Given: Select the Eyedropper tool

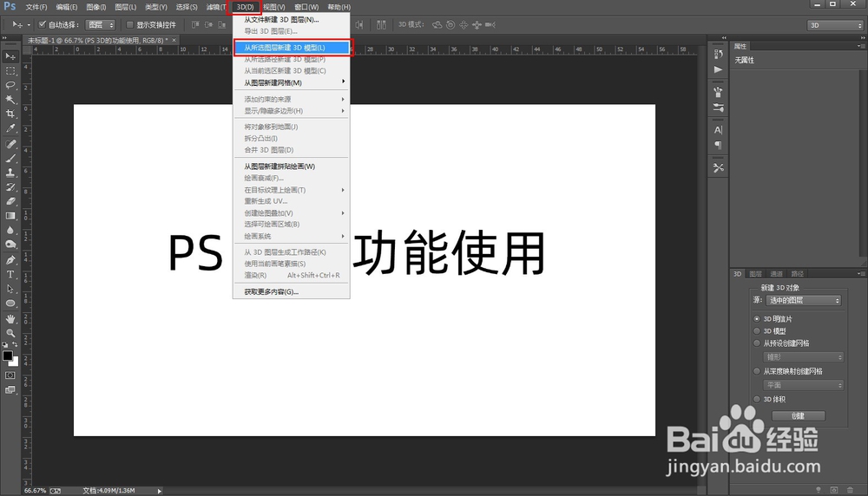Looking at the screenshot, I should (10, 128).
